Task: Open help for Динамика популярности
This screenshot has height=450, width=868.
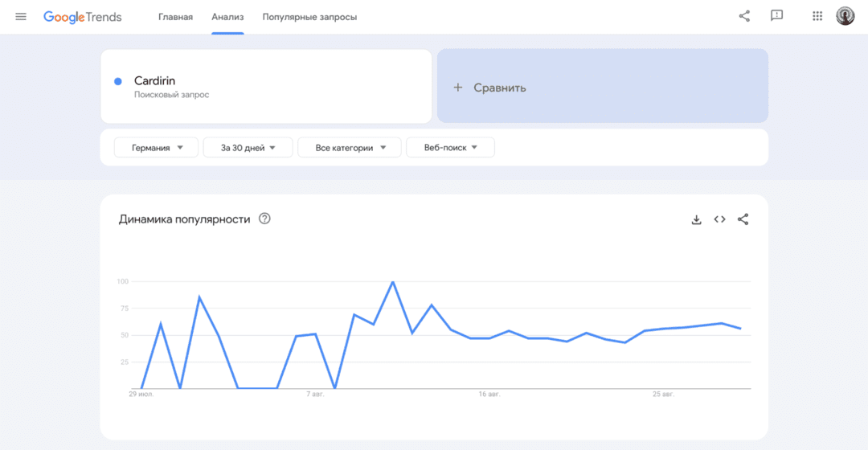Action: (x=264, y=219)
